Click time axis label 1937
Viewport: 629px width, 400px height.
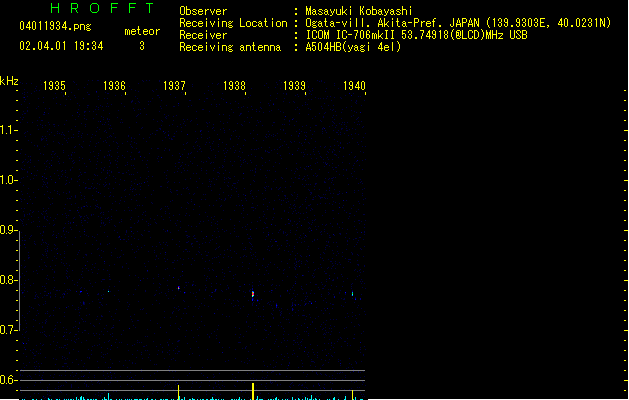click(174, 86)
